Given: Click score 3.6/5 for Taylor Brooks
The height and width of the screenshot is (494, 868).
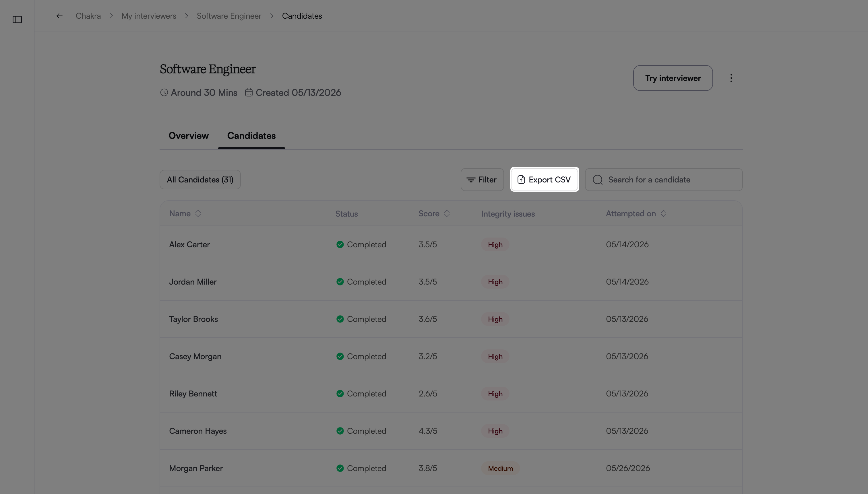Looking at the screenshot, I should 427,319.
